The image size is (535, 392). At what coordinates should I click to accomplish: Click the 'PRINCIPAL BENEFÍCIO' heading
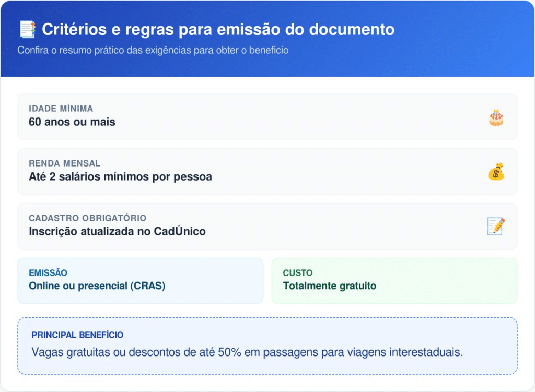pyautogui.click(x=77, y=335)
